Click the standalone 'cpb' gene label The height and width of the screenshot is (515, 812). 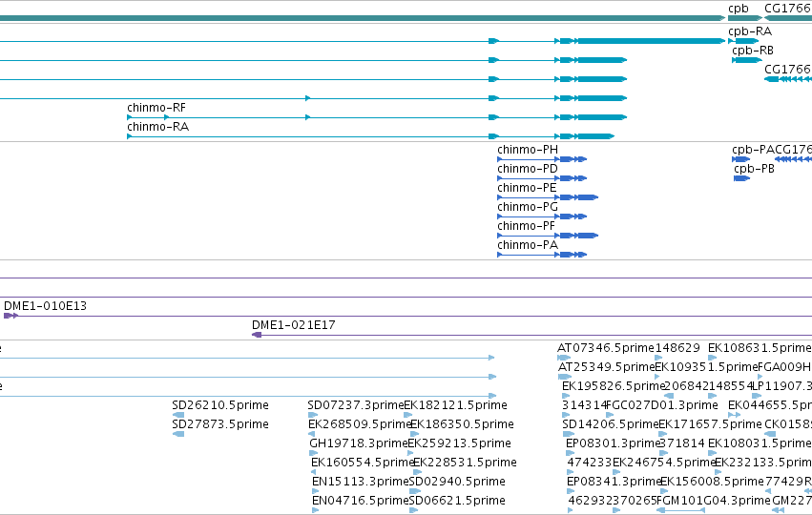tap(738, 9)
